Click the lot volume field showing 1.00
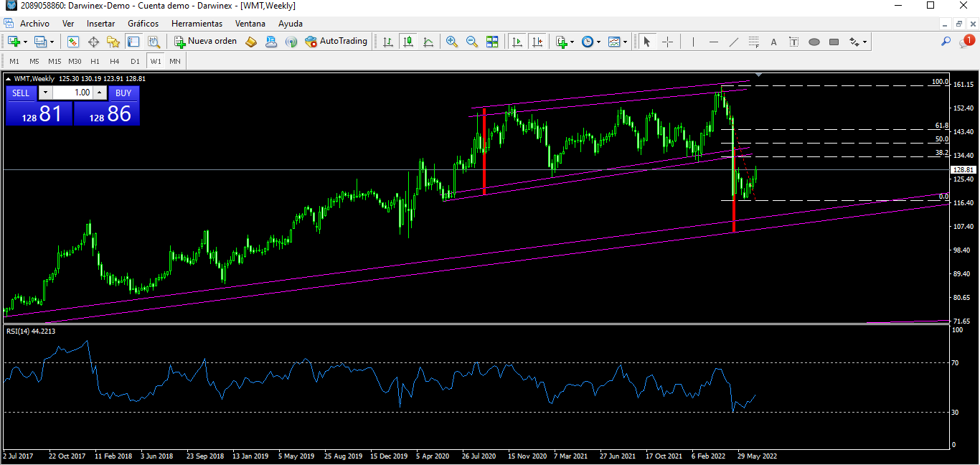This screenshot has width=980, height=465. [72, 93]
